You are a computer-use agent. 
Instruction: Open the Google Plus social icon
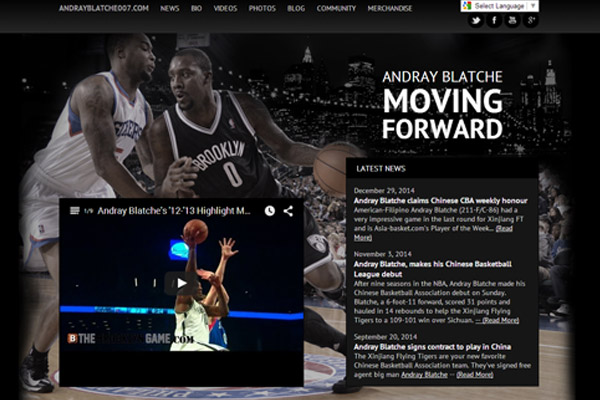[x=531, y=20]
